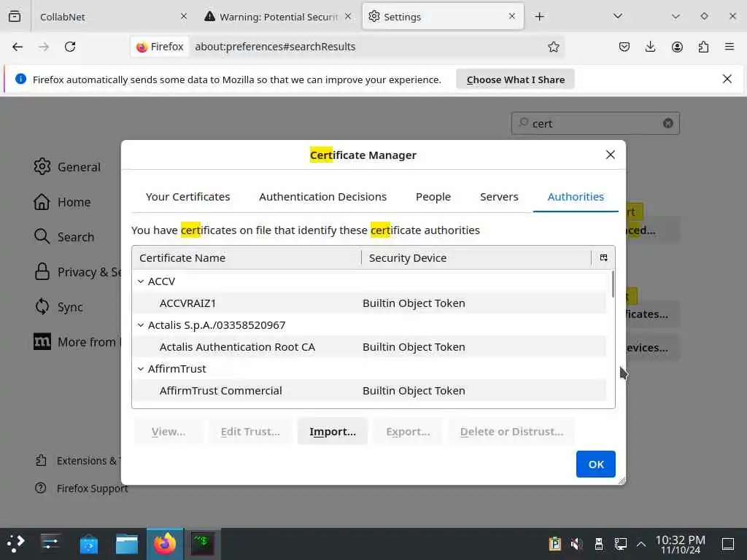
Task: Open Extensions & Themes link
Action: tap(78, 461)
